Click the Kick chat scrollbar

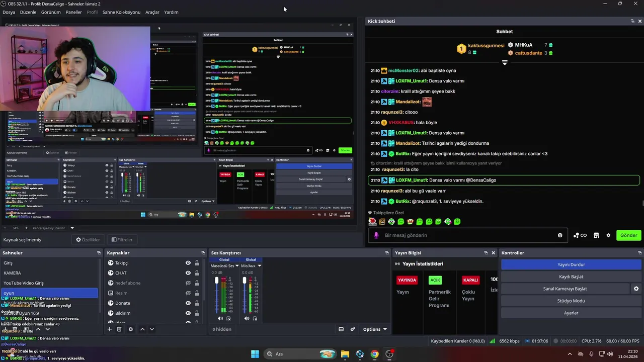pyautogui.click(x=642, y=203)
